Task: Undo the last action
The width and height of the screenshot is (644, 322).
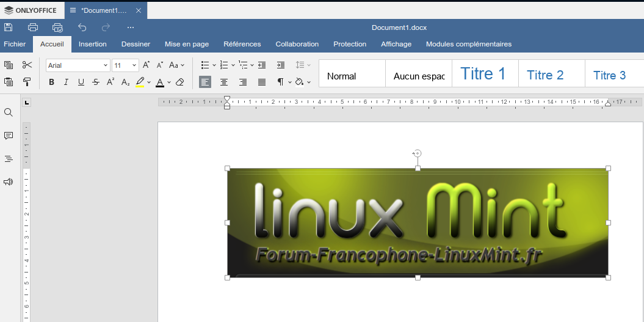Action: click(x=82, y=27)
